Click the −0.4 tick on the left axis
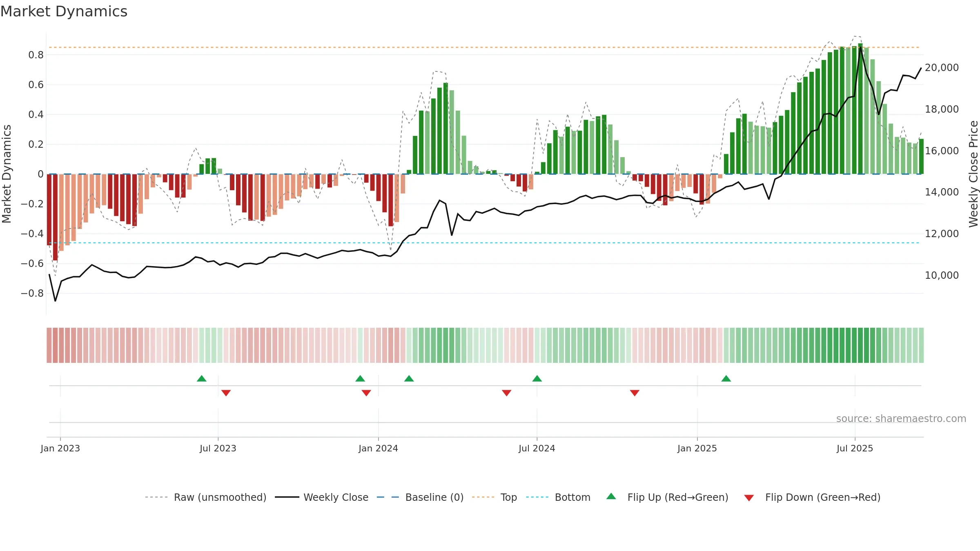The height and width of the screenshot is (551, 980). coord(32,234)
